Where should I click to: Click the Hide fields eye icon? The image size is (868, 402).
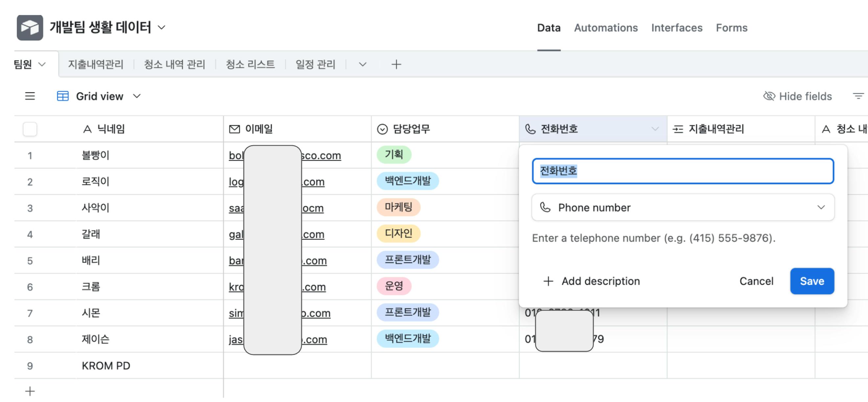pyautogui.click(x=769, y=96)
